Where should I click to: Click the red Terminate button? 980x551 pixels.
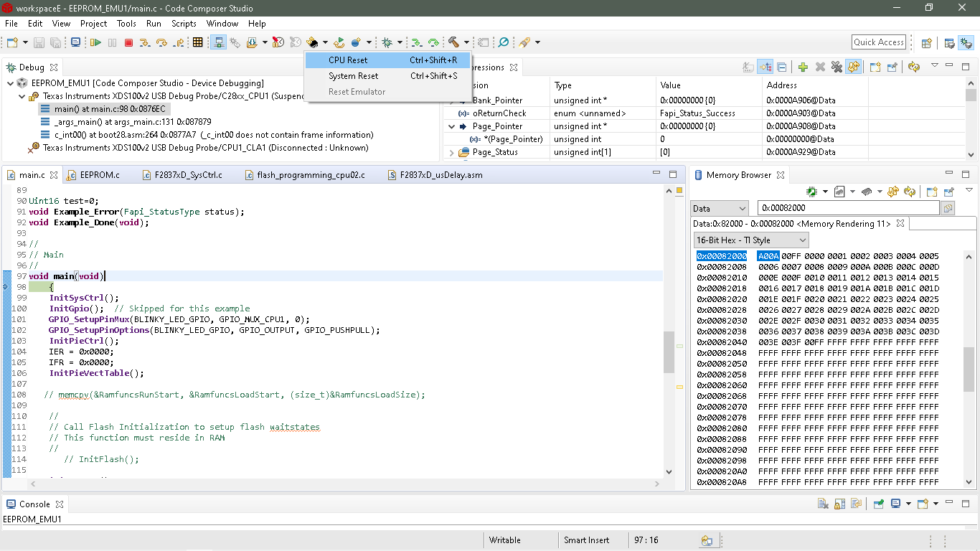(x=128, y=42)
